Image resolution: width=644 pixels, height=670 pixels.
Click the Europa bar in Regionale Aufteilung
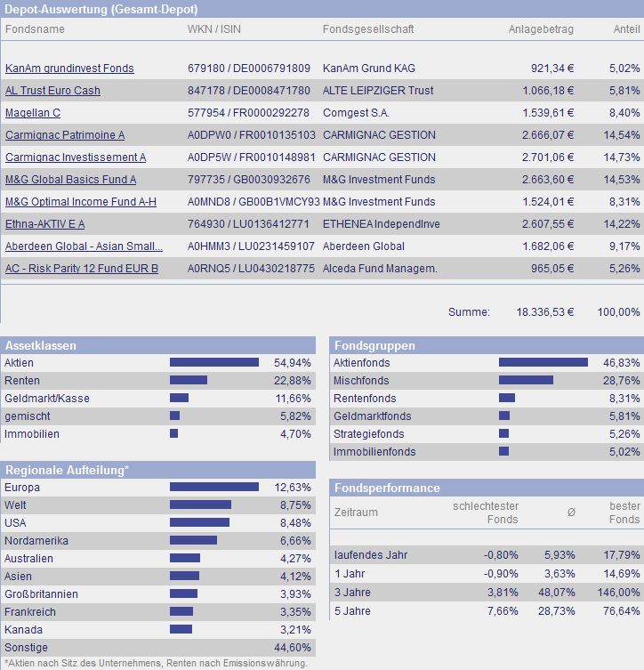pyautogui.click(x=214, y=488)
